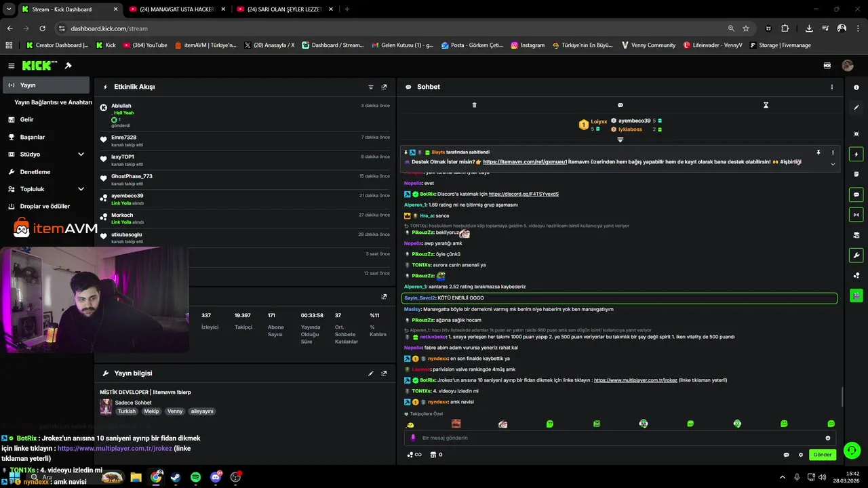Unpin the pinned Blayts message

tap(818, 152)
